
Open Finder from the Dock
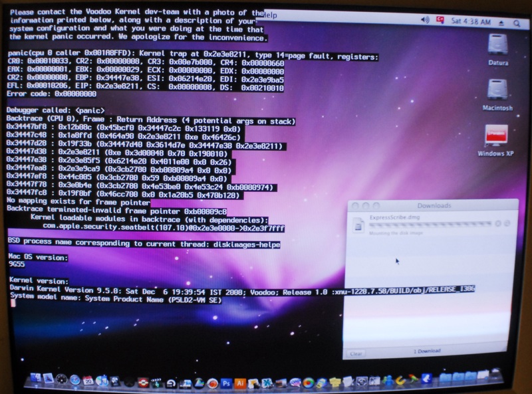pos(36,377)
